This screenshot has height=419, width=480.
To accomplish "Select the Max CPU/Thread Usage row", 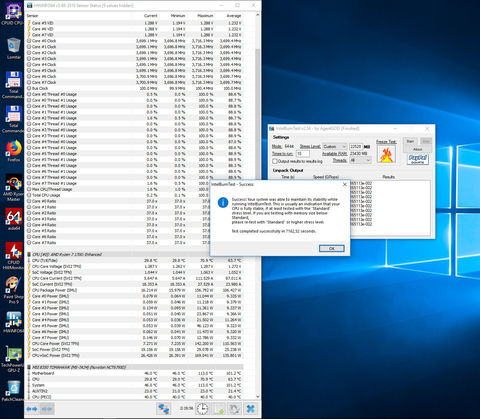I will coord(135,189).
